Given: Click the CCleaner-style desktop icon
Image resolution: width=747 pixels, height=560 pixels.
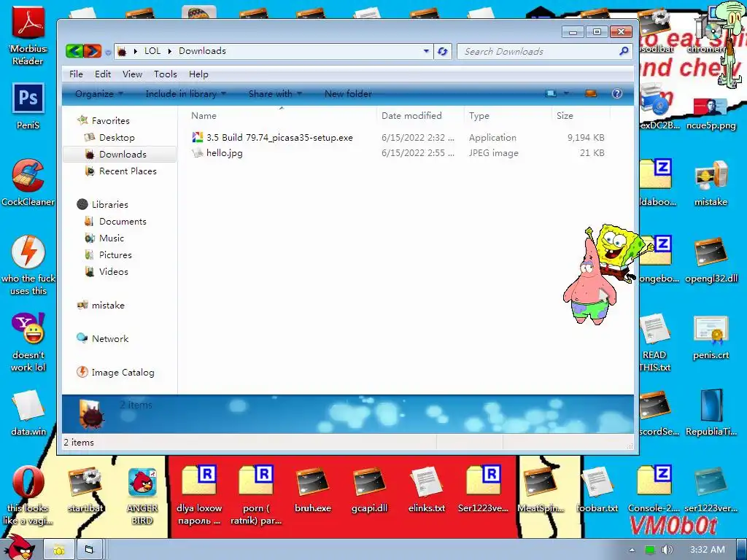Looking at the screenshot, I should coord(28,182).
